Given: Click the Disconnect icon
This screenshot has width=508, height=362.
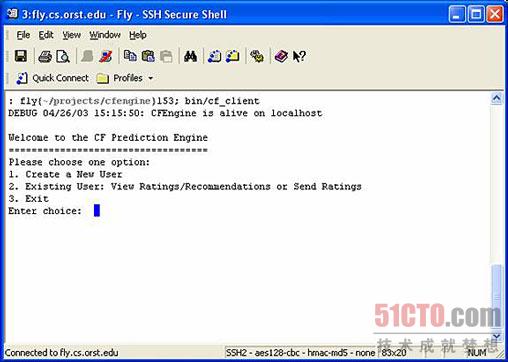Looking at the screenshot, I should click(106, 56).
